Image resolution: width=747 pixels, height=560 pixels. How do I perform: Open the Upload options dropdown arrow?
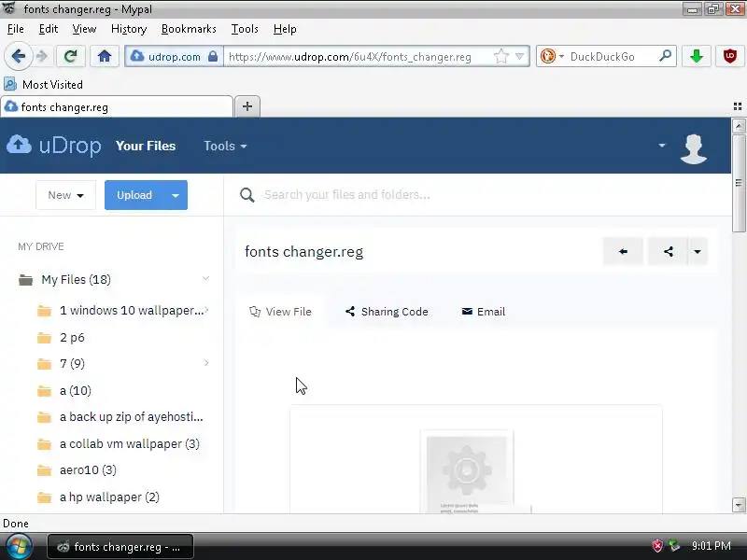pos(176,195)
